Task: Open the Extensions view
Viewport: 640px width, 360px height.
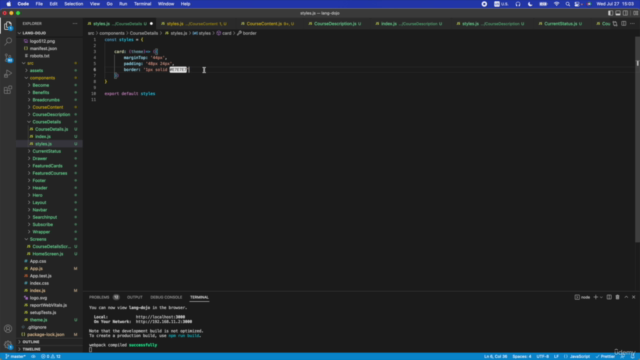Action: click(8, 90)
